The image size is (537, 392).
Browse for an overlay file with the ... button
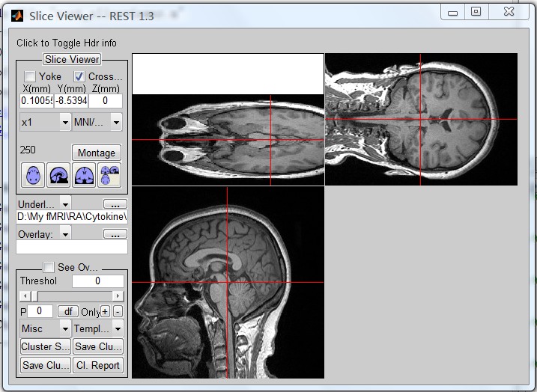click(x=115, y=234)
